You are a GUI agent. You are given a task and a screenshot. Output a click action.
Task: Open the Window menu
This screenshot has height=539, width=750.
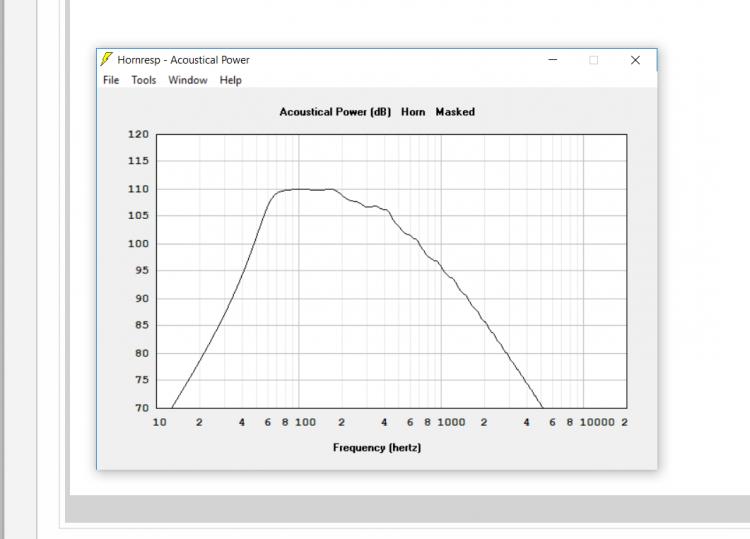pos(188,80)
